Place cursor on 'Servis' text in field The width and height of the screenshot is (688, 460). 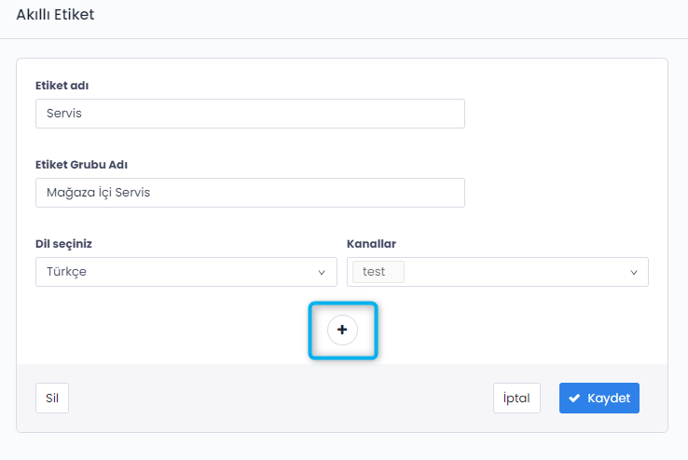(x=64, y=114)
